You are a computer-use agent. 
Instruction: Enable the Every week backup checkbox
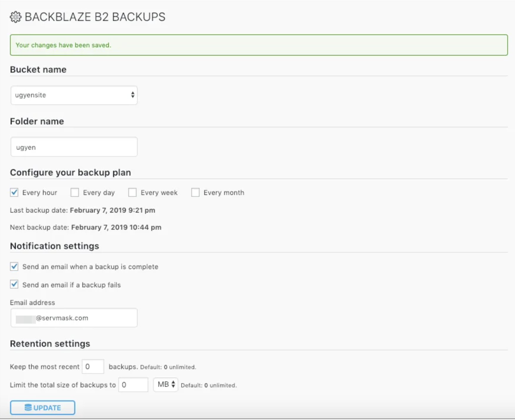coord(132,192)
